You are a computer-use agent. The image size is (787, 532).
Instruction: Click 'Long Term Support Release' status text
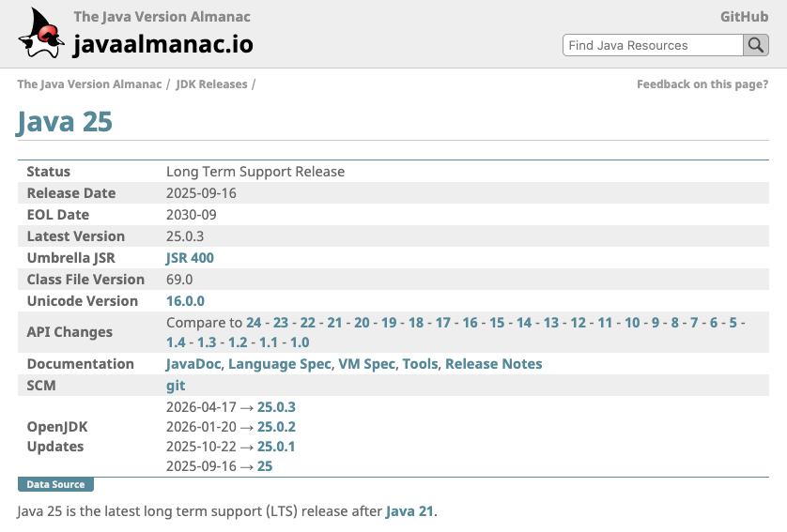(x=255, y=172)
